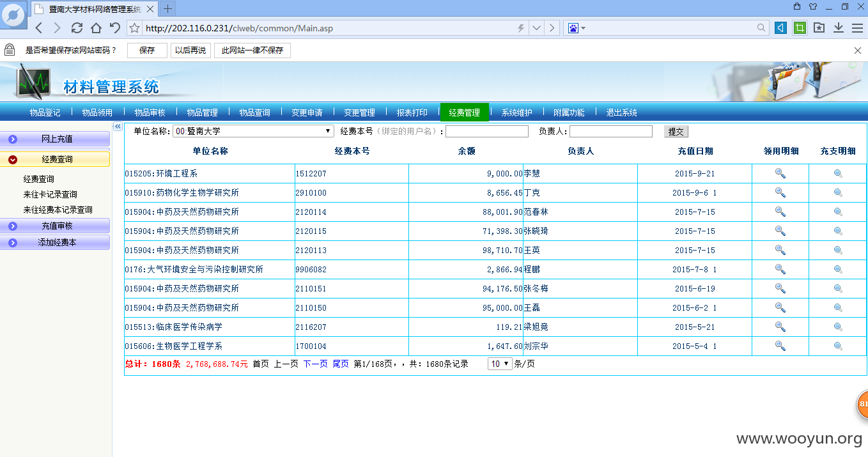Collapse the left sidebar with double-arrow icon
This screenshot has width=868, height=457.
(x=118, y=126)
